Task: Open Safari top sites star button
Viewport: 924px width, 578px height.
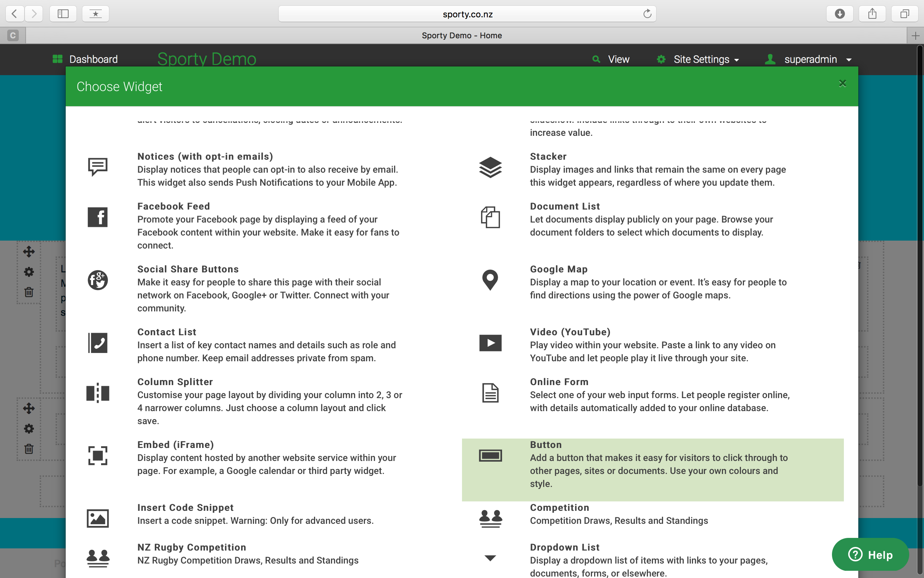Action: click(95, 14)
